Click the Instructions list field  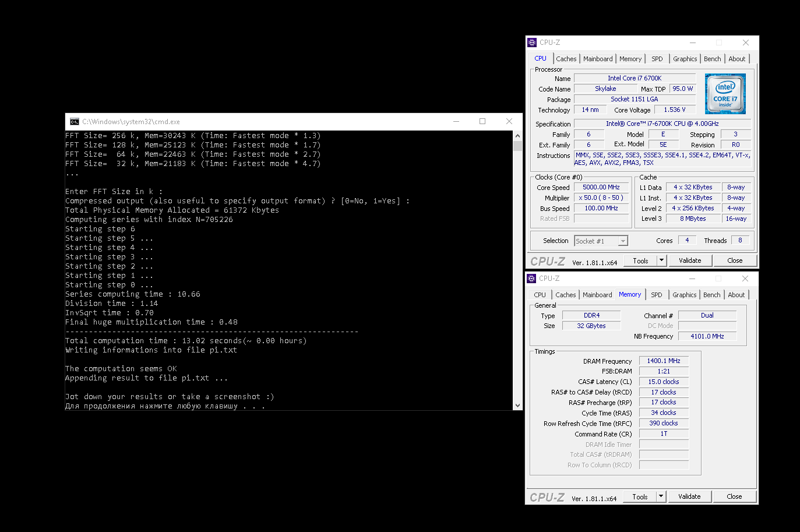[x=662, y=159]
